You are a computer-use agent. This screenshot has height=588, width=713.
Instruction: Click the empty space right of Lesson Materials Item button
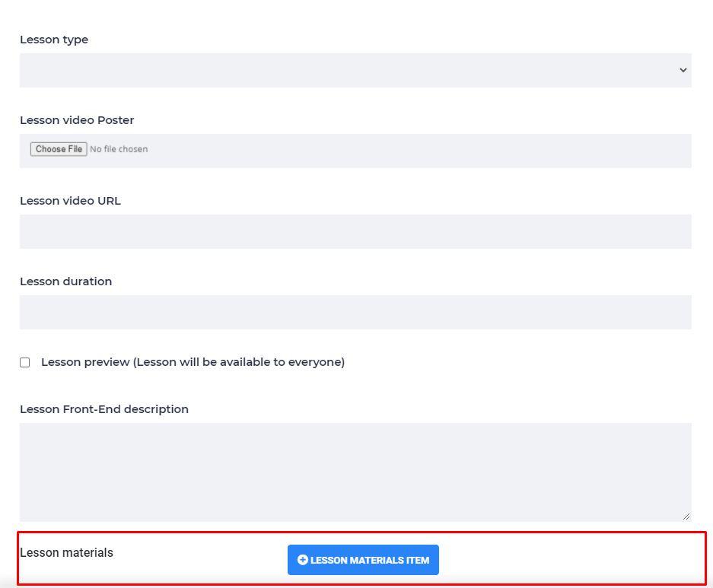click(571, 560)
